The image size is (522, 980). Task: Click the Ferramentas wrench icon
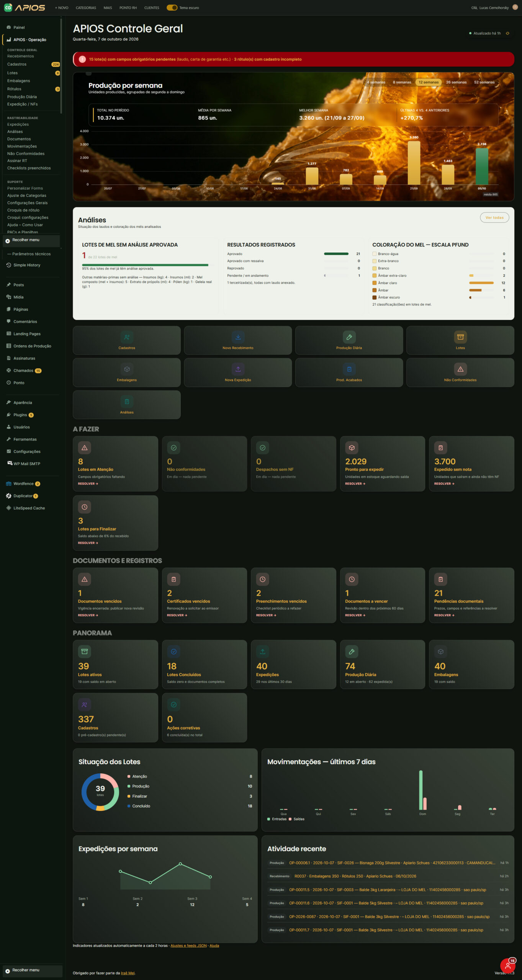click(8, 439)
